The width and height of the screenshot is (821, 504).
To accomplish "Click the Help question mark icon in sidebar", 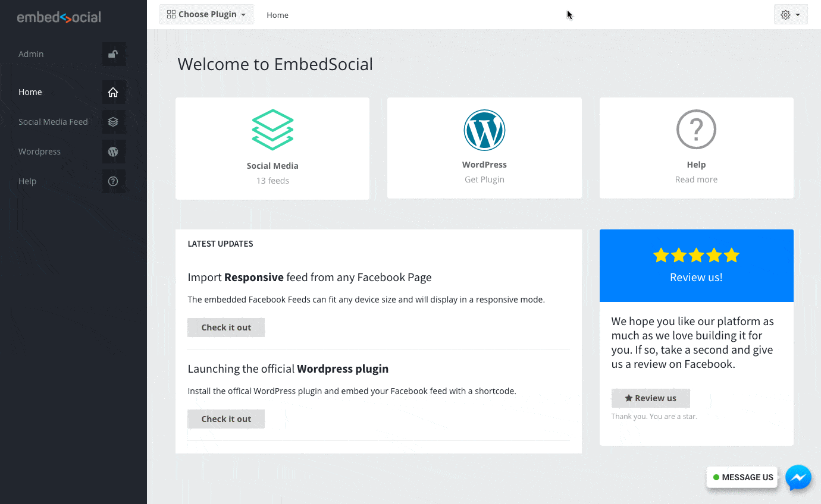I will pyautogui.click(x=113, y=181).
